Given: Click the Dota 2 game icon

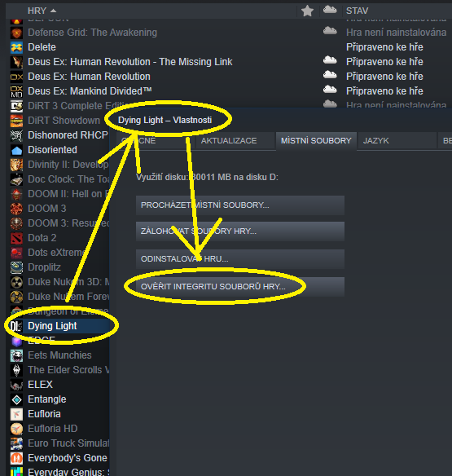Looking at the screenshot, I should pos(16,238).
